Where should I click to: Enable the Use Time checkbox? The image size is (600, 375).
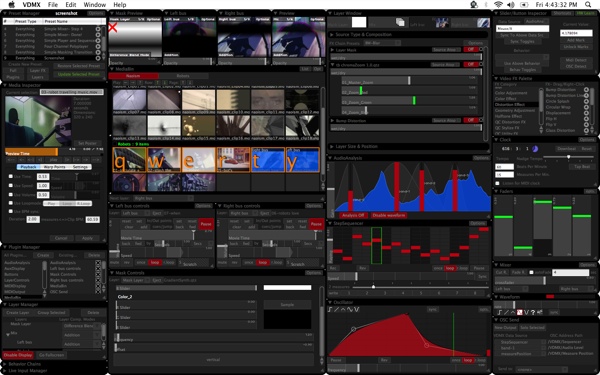tap(11, 176)
